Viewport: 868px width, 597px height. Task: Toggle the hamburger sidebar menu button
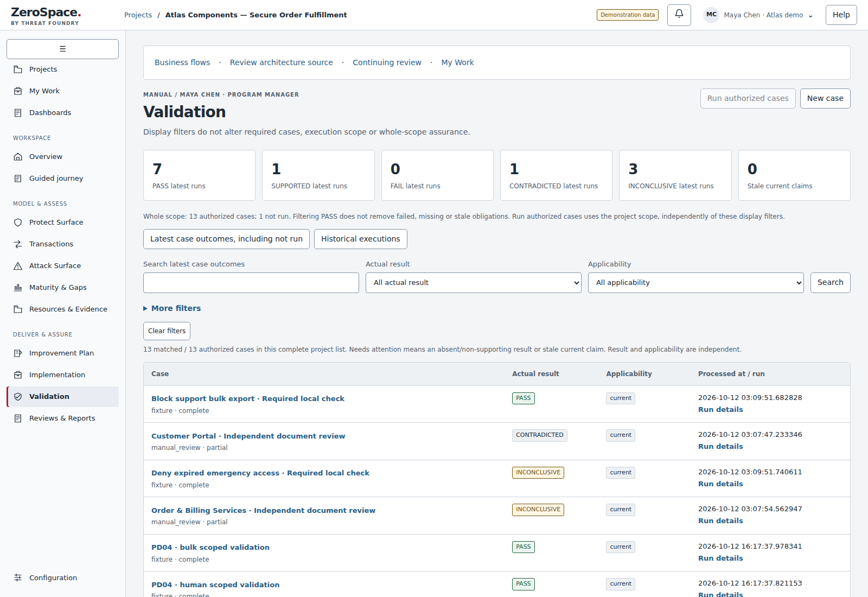coord(62,49)
